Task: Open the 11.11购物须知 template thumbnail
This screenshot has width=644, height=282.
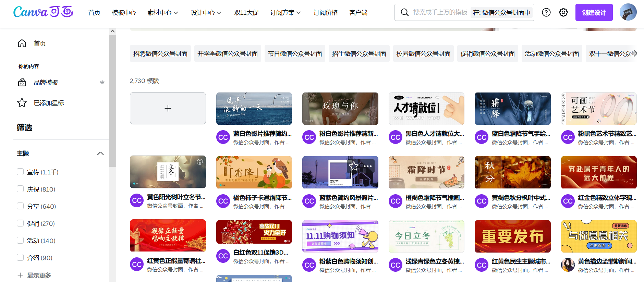Action: coord(340,236)
